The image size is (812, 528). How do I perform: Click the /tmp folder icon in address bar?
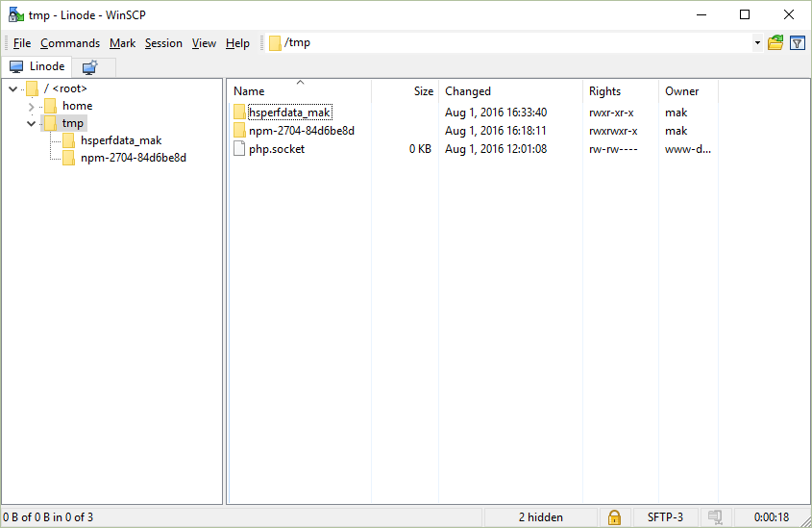(275, 43)
